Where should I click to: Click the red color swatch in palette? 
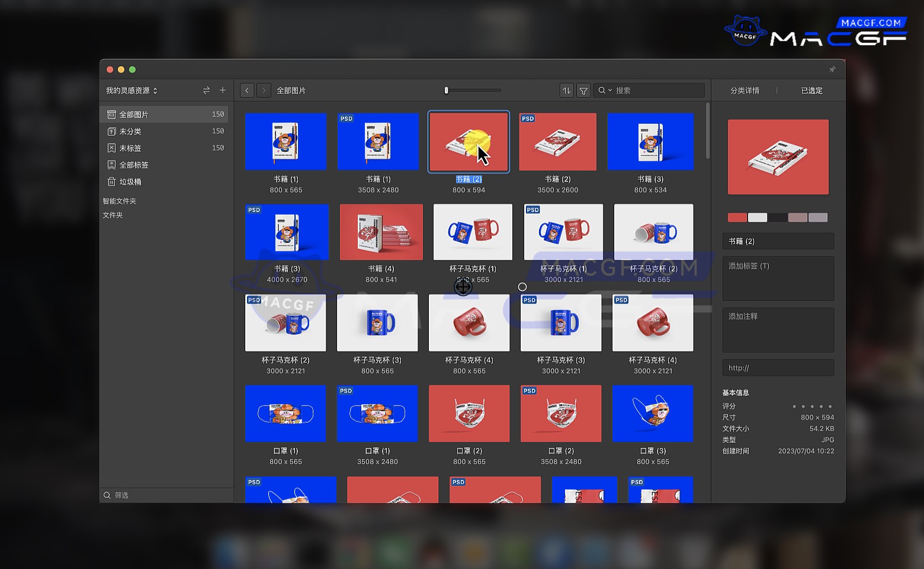[737, 218]
